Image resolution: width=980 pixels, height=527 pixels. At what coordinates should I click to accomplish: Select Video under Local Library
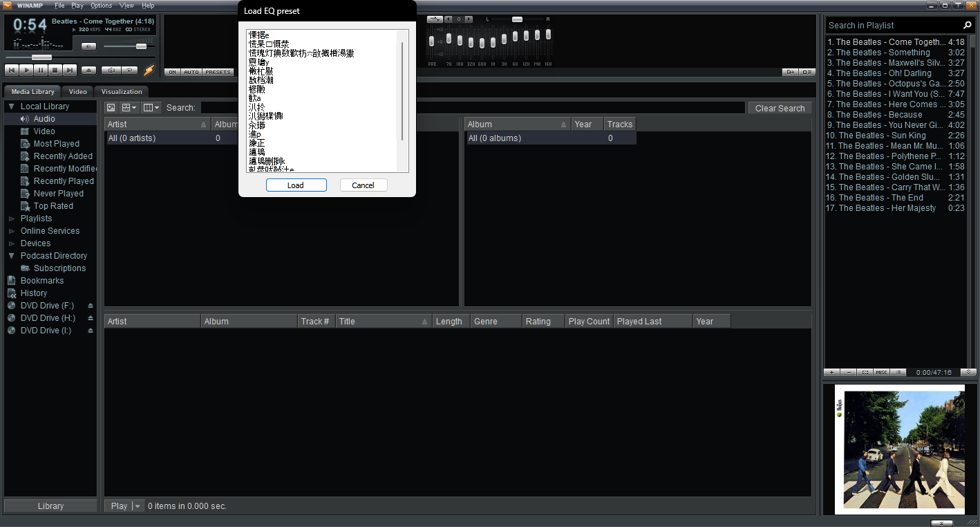click(x=44, y=131)
